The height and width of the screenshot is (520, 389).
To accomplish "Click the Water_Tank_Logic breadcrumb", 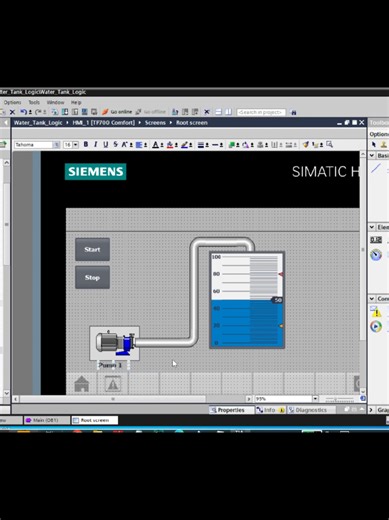I will coord(38,123).
